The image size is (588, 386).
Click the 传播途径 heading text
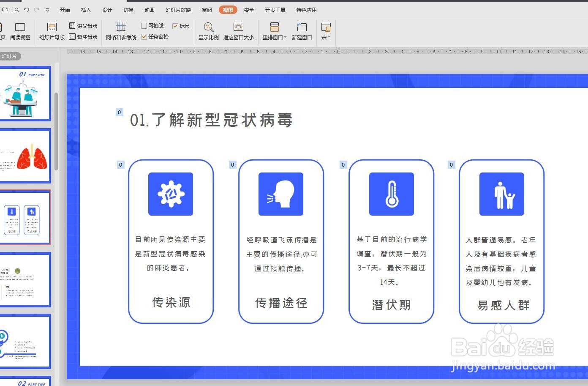point(281,303)
